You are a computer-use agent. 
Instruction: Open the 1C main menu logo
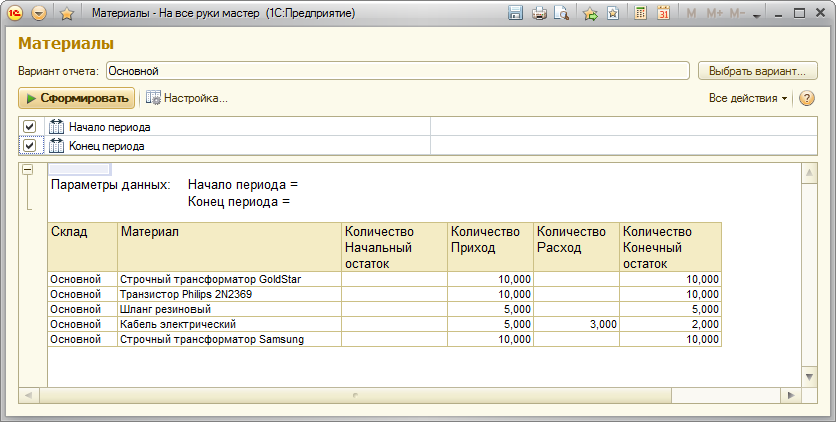[14, 13]
